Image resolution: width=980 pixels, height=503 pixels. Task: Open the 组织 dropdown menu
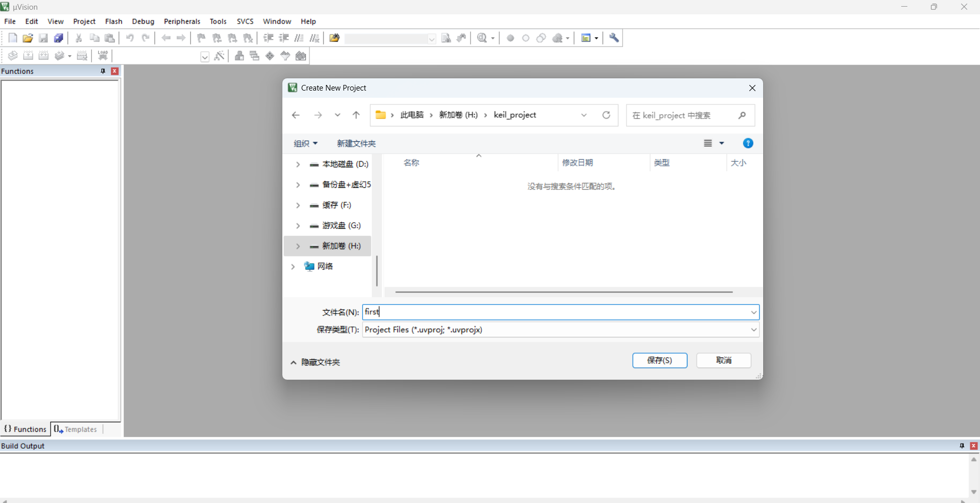pos(305,143)
